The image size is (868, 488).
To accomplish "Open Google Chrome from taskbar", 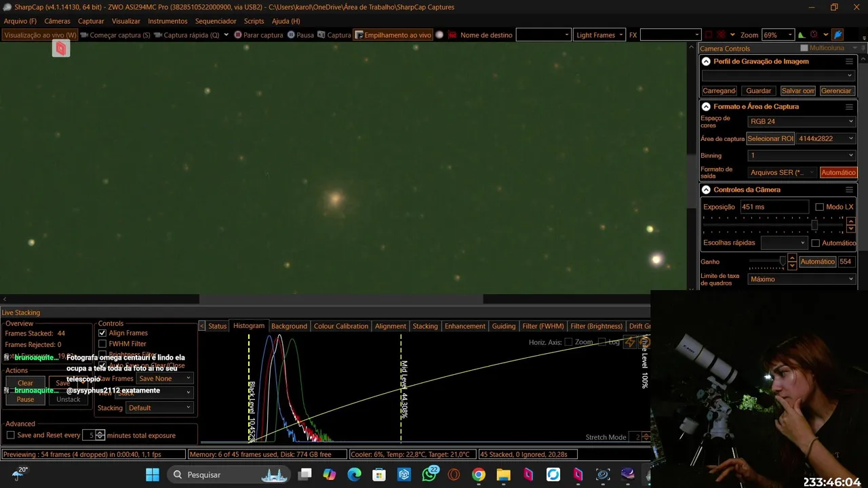I will 479,474.
